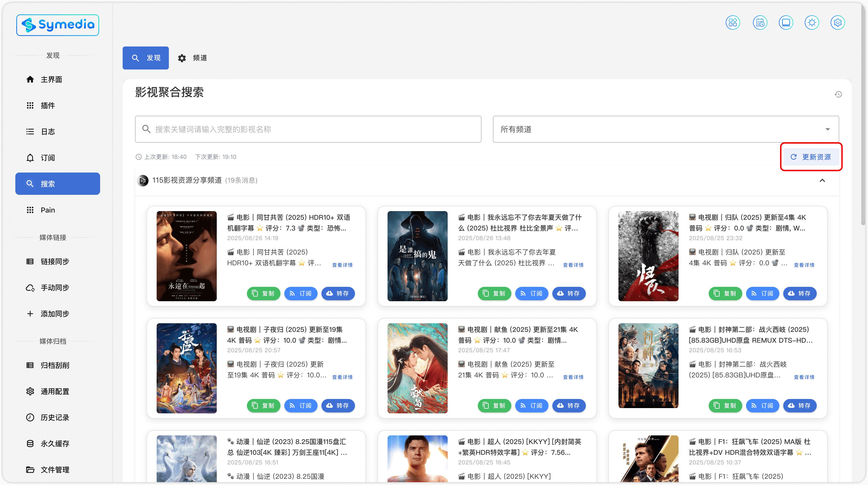Open the calendar schedule icon in header
The height and width of the screenshot is (485, 868).
760,23
